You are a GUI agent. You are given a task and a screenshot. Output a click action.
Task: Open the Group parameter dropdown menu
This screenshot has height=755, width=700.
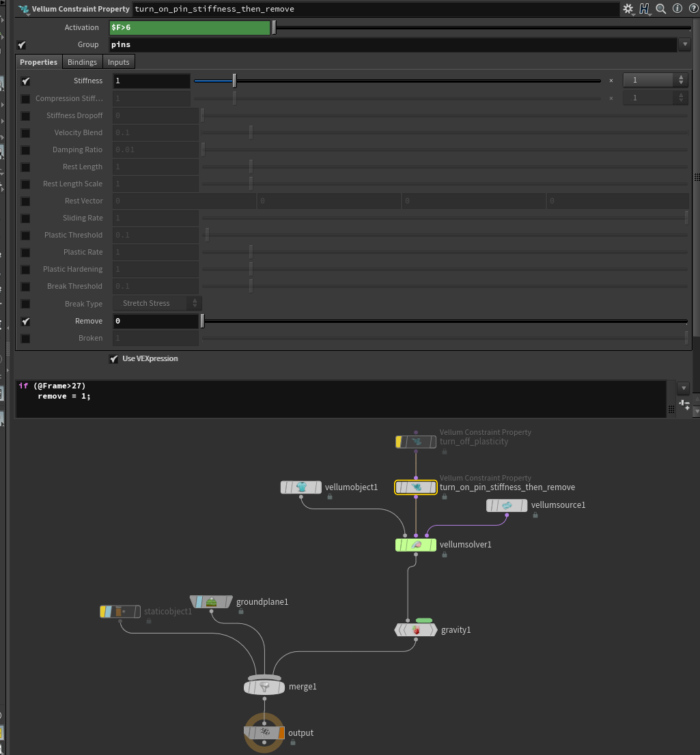[x=684, y=44]
